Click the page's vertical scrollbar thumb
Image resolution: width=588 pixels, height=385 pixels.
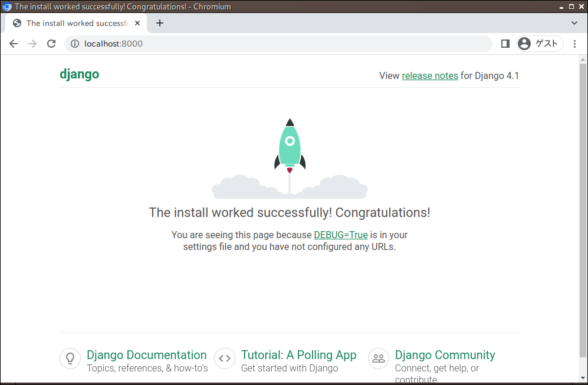(583, 210)
